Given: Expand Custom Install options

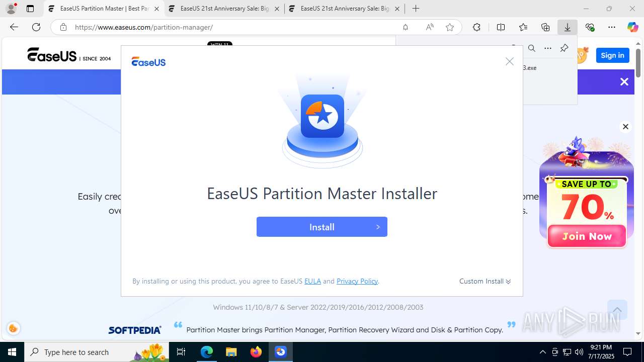Looking at the screenshot, I should pyautogui.click(x=485, y=281).
